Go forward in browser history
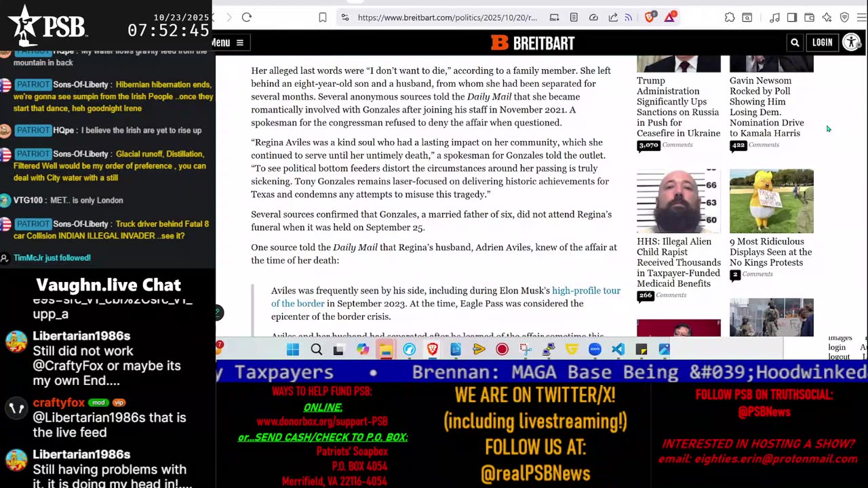Viewport: 868px width, 488px height. click(229, 17)
